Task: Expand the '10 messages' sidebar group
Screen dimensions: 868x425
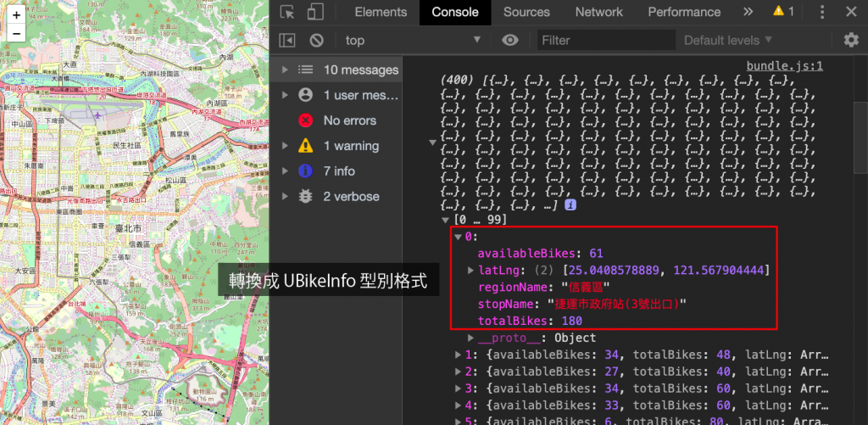Action: pyautogui.click(x=285, y=70)
